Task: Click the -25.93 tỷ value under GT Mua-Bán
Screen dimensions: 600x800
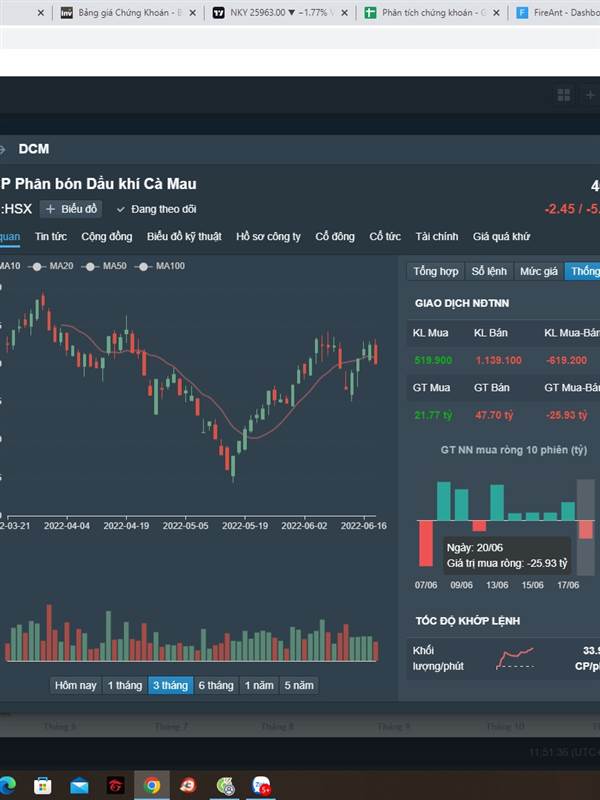Action: pyautogui.click(x=566, y=415)
